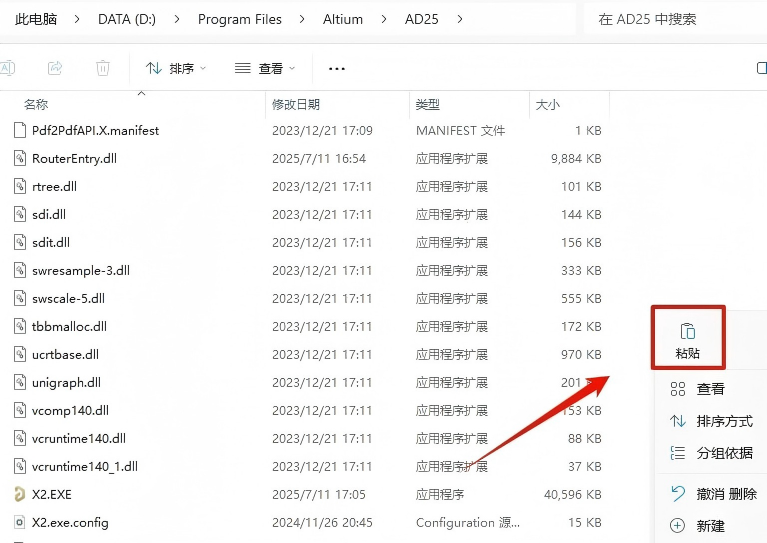Click the rename icon in toolbar
This screenshot has height=543, width=767.
(x=8, y=68)
